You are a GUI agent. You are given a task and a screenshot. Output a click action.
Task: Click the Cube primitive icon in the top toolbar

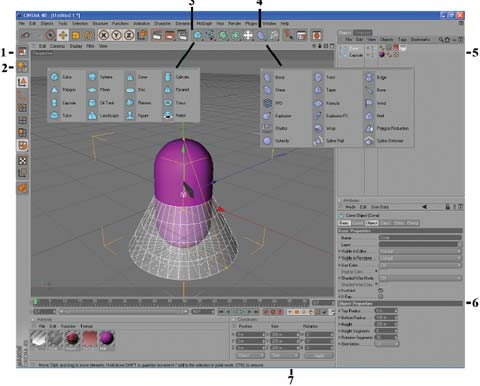point(198,35)
